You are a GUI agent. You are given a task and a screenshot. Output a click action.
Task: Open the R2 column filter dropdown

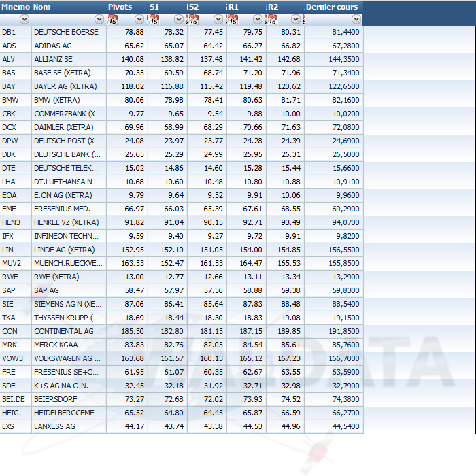295,20
